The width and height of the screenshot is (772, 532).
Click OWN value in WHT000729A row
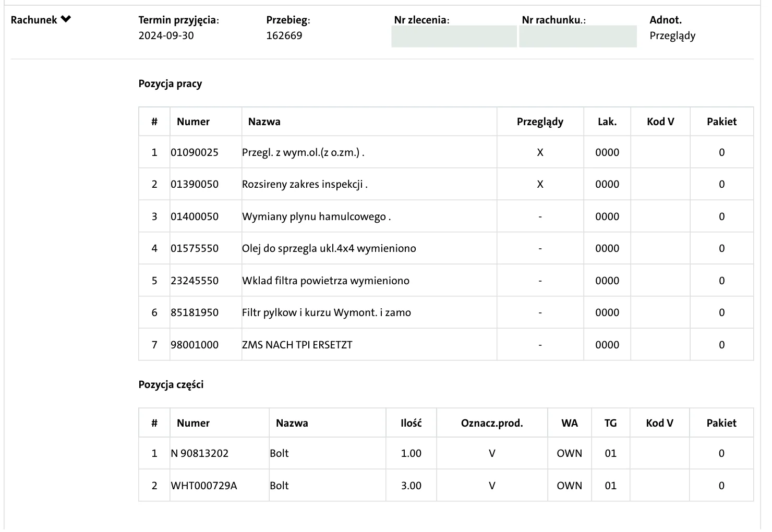point(570,486)
